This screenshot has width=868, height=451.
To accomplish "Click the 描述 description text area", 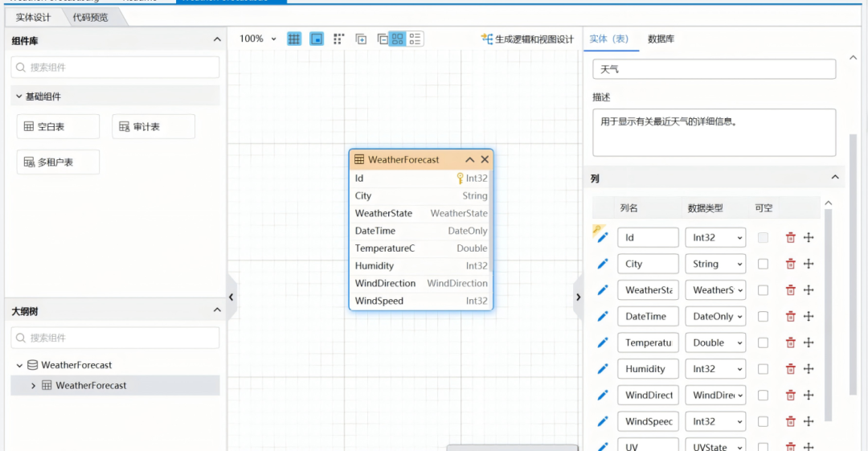I will click(x=714, y=133).
